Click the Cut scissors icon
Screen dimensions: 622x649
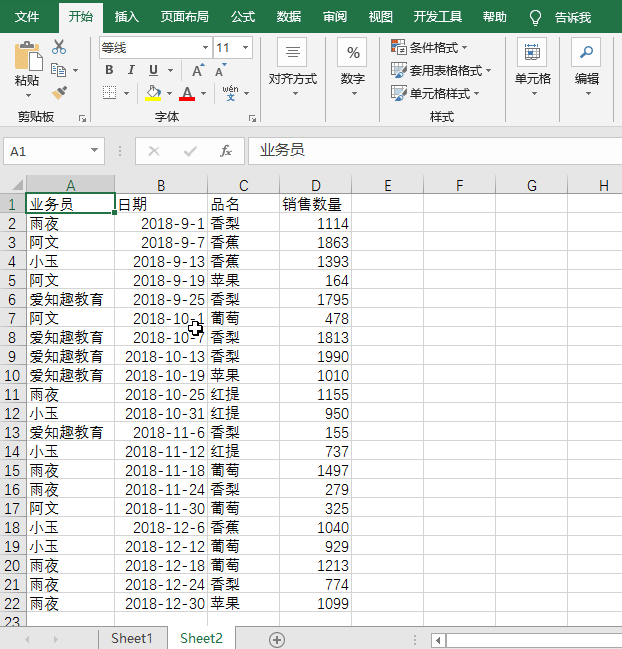[x=59, y=47]
